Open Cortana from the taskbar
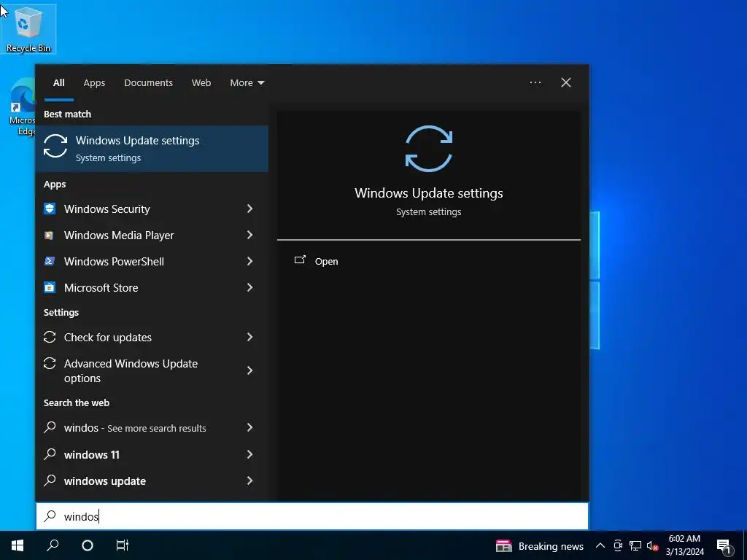The image size is (747, 560). pos(88,545)
